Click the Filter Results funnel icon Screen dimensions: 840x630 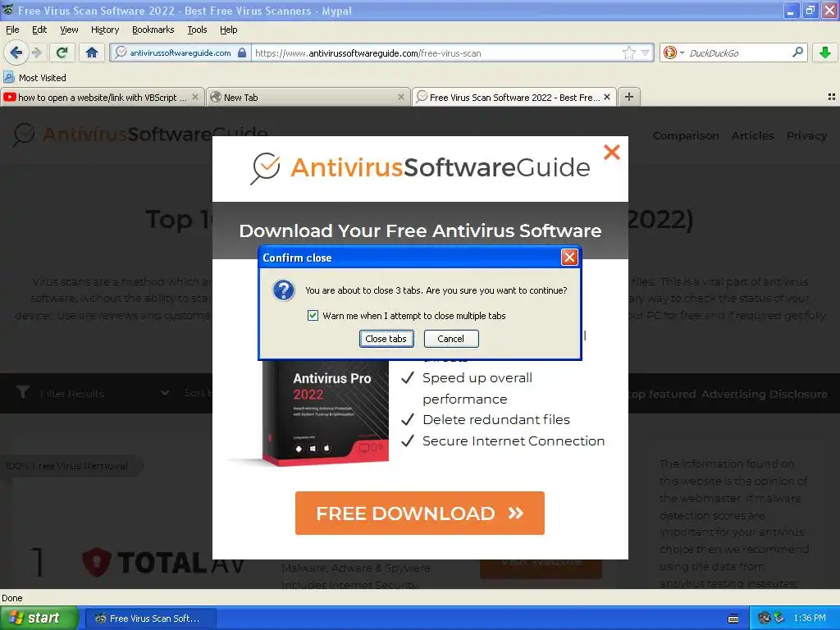tap(23, 393)
